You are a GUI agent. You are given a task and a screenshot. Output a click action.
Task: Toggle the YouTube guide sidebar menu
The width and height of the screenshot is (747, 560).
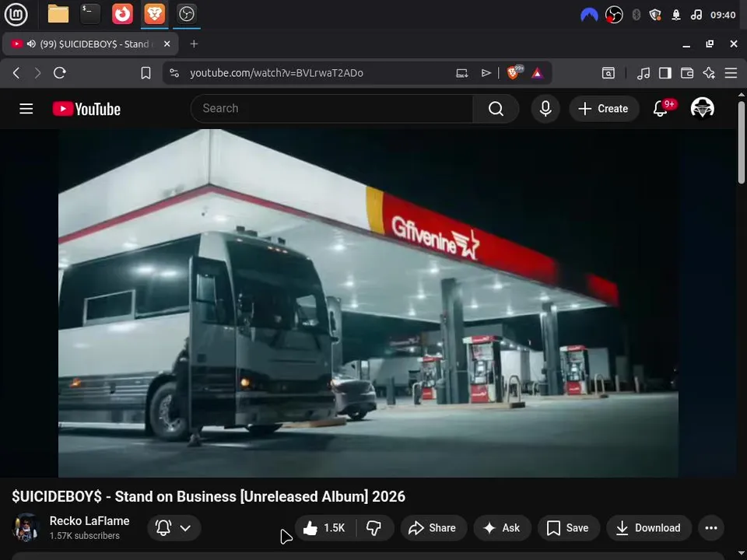click(26, 109)
